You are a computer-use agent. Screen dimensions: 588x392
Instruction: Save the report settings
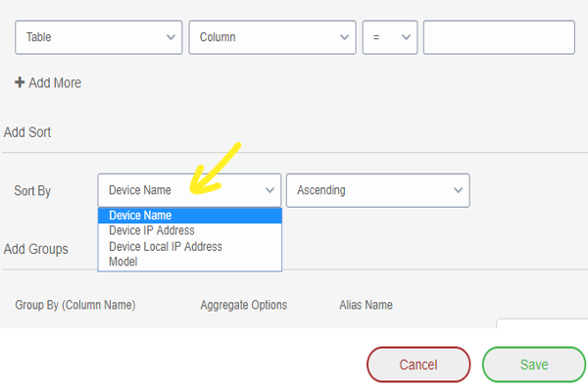point(534,365)
